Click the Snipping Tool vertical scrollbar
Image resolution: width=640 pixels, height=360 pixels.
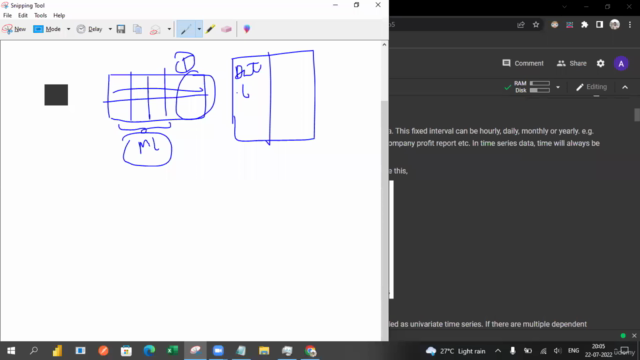384,190
